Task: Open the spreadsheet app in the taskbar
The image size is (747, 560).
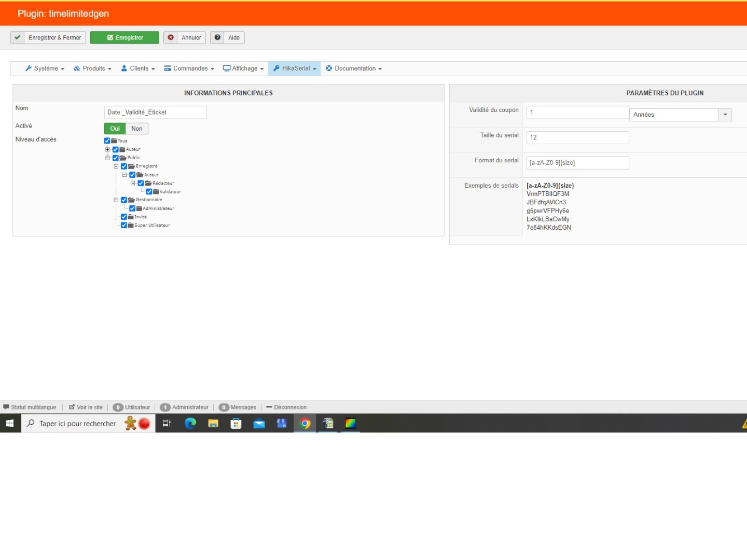Action: [328, 424]
